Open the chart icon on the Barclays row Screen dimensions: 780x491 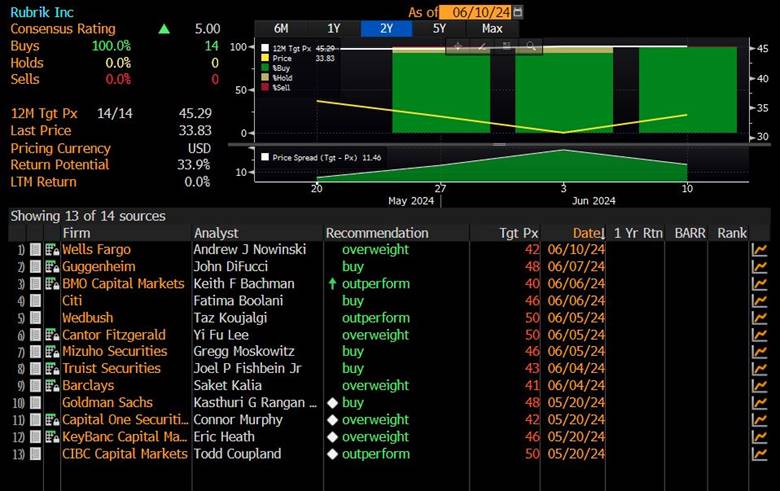coord(759,386)
